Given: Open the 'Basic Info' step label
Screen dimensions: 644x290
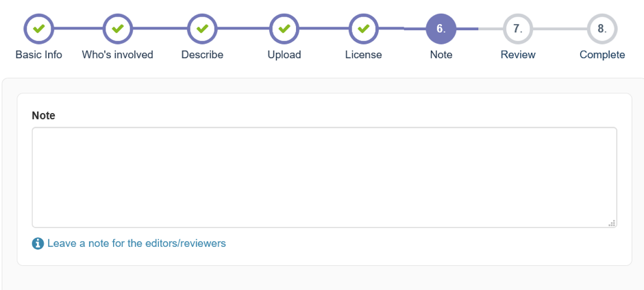Looking at the screenshot, I should point(39,55).
